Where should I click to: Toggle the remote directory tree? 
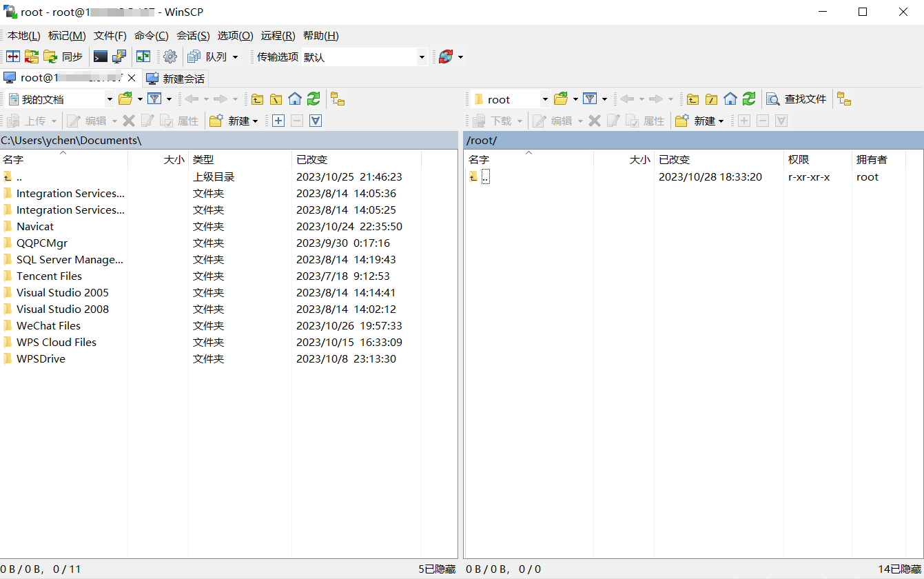click(844, 99)
